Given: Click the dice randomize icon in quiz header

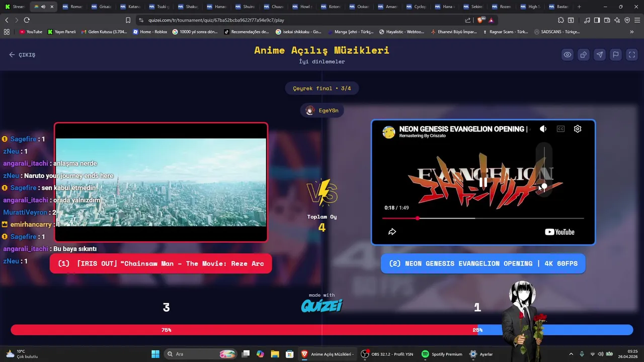Looking at the screenshot, I should point(584,55).
